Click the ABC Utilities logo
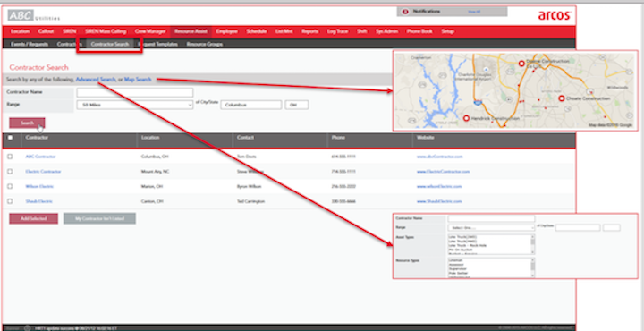This screenshot has width=644, height=331. (x=34, y=15)
